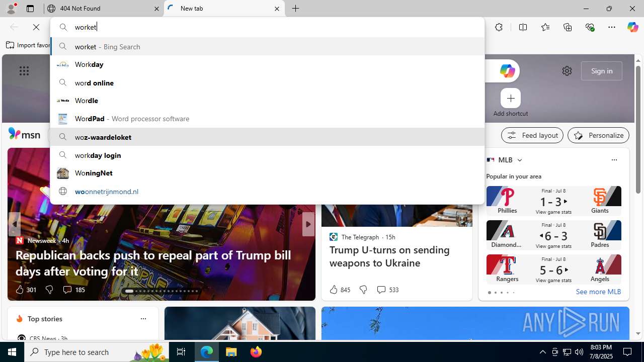Click the Sign in button
The image size is (644, 362).
pos(602,71)
